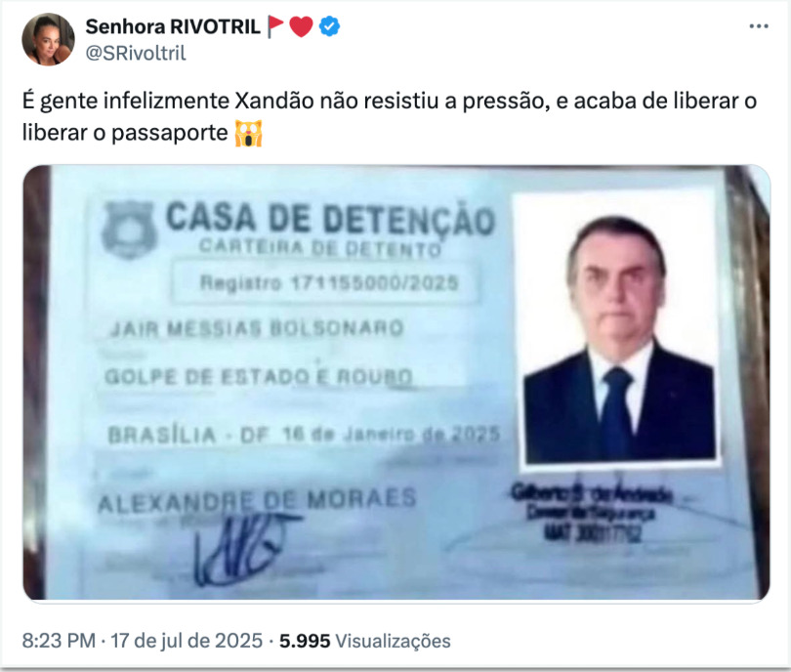Click the display name Senhora RIVOTRIL

pyautogui.click(x=173, y=26)
